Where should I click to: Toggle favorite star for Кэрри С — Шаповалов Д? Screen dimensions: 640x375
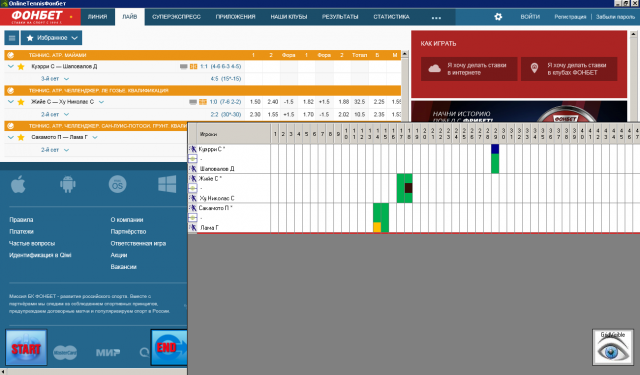pyautogui.click(x=21, y=67)
